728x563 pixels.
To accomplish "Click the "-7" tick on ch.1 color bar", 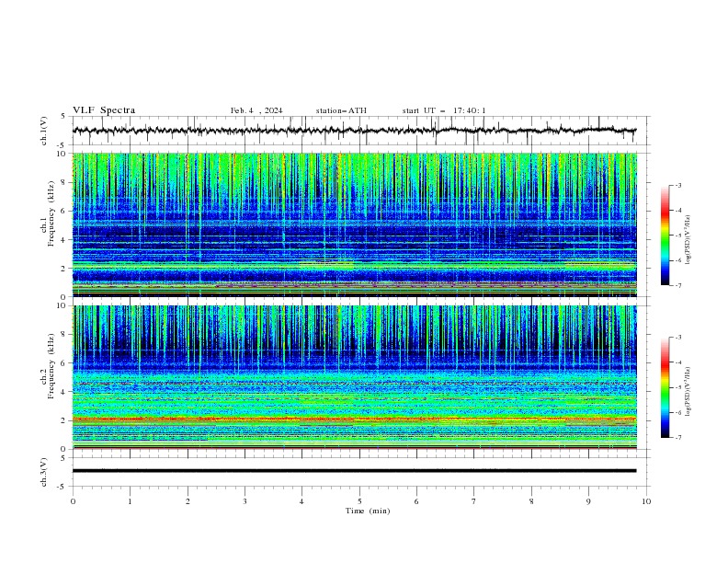I will coord(678,285).
